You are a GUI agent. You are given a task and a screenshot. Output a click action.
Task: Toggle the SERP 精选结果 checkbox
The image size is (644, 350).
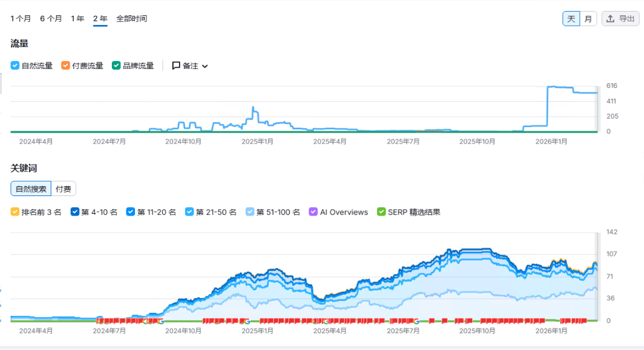[381, 212]
